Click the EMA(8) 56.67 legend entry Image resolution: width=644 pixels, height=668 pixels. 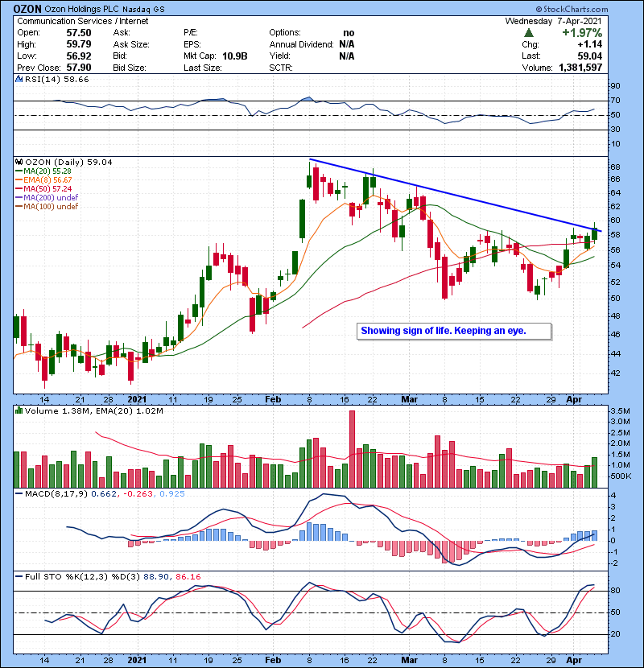[43, 180]
